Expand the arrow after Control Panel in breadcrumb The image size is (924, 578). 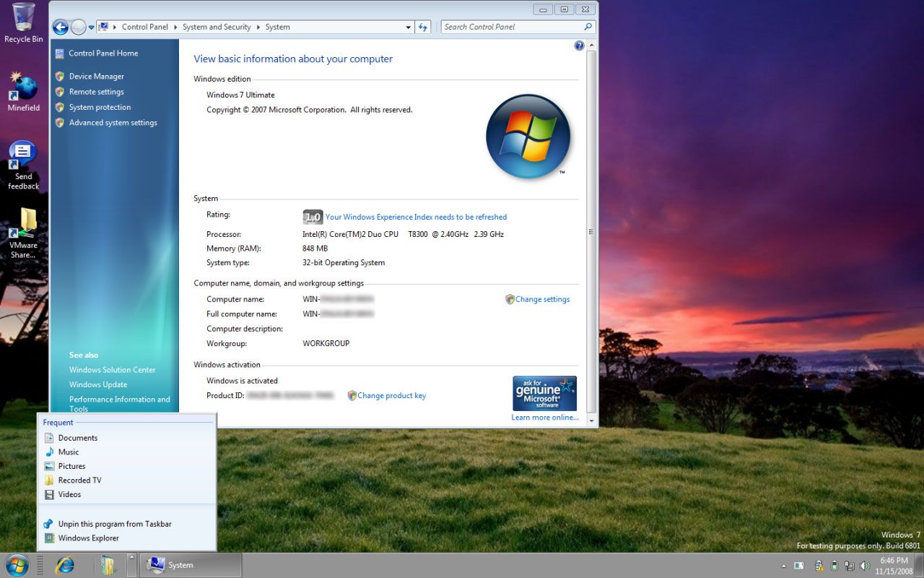pyautogui.click(x=175, y=27)
